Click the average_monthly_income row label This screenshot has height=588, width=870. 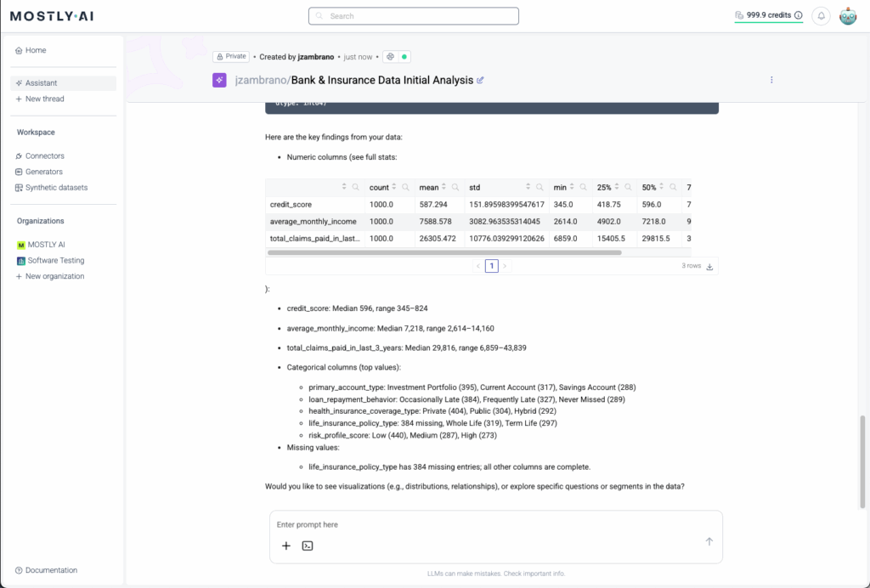pyautogui.click(x=313, y=222)
